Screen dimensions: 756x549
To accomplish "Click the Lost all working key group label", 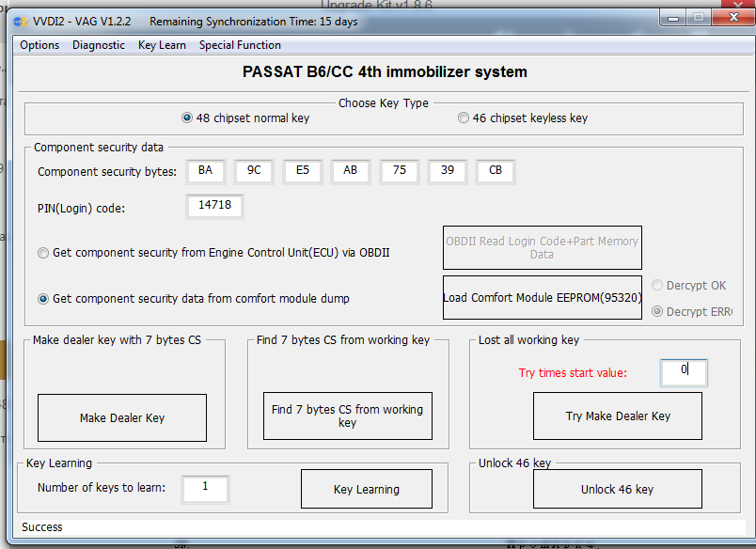I will [528, 339].
